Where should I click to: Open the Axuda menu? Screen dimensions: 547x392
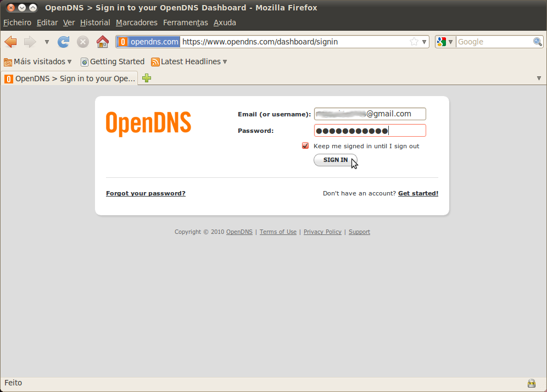pos(225,23)
